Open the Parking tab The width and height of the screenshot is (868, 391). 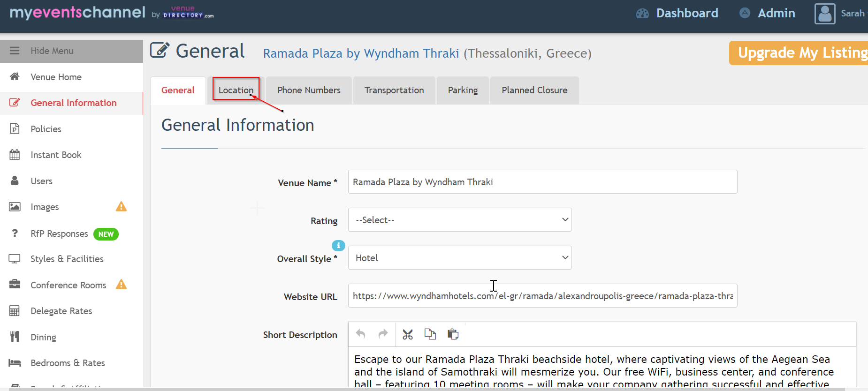[x=463, y=90]
